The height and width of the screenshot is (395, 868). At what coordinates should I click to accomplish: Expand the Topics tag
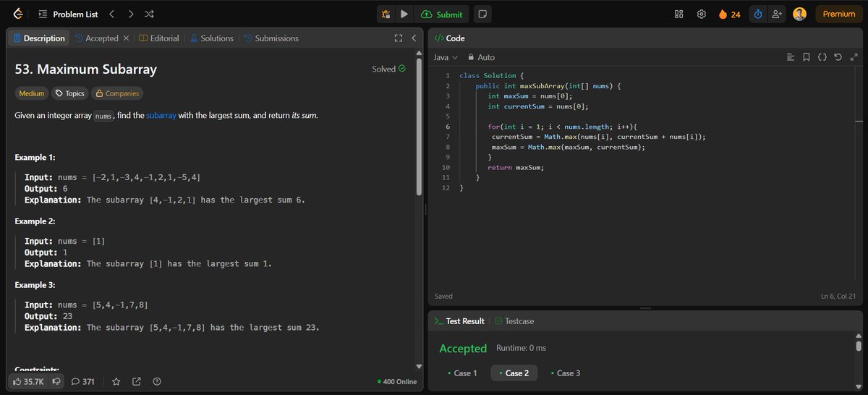coord(70,93)
